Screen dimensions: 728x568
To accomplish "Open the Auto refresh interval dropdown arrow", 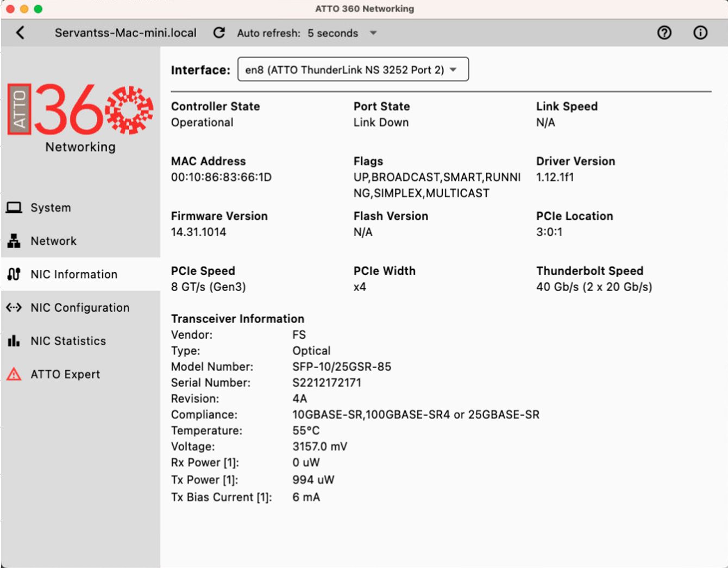I will (373, 33).
